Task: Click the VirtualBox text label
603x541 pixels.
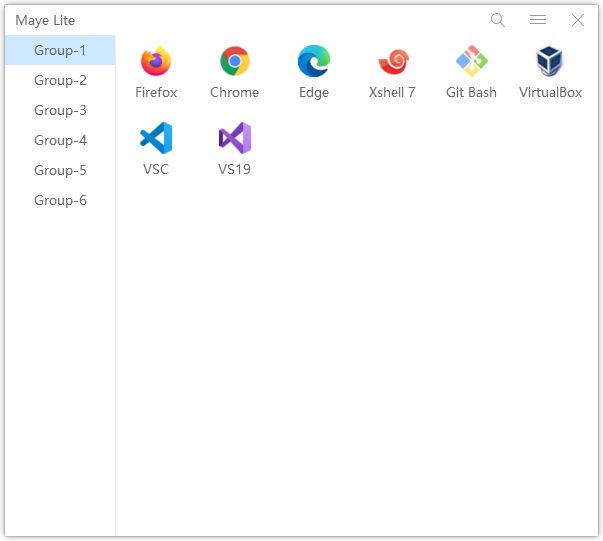Action: click(x=550, y=93)
